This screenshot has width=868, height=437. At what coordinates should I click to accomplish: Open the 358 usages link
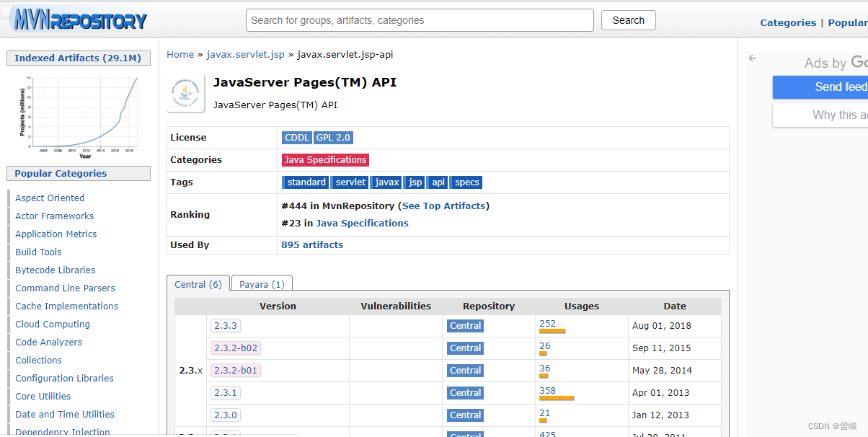pos(547,390)
